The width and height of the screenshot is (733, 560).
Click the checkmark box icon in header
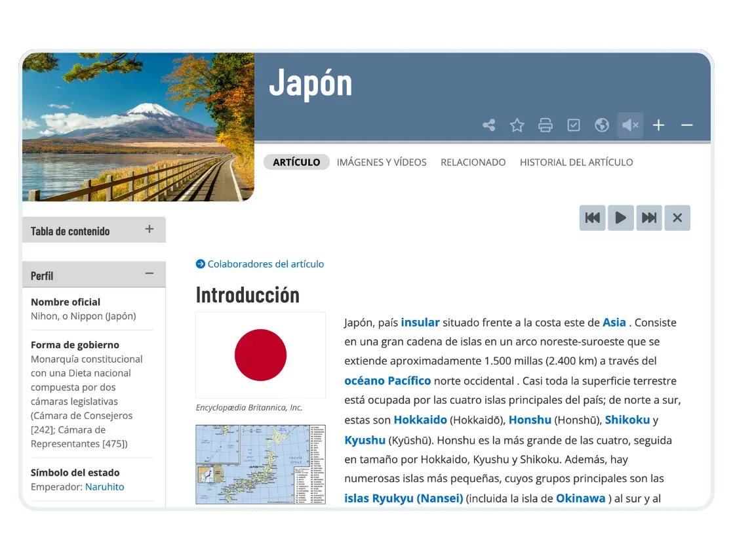[573, 125]
